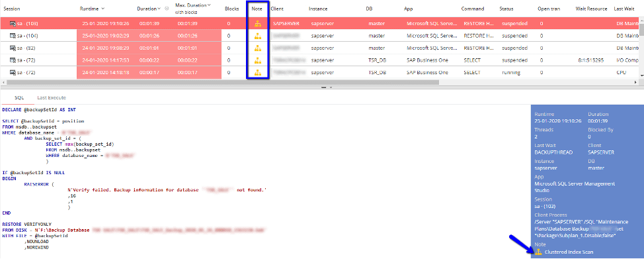644x259 pixels.
Task: Click the session icon beside sa - (104)
Action: tap(13, 36)
